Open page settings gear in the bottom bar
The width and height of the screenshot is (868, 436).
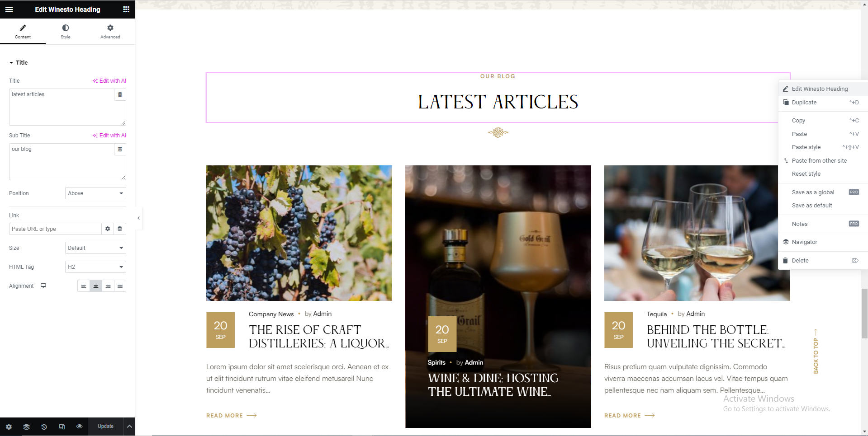(x=9, y=427)
